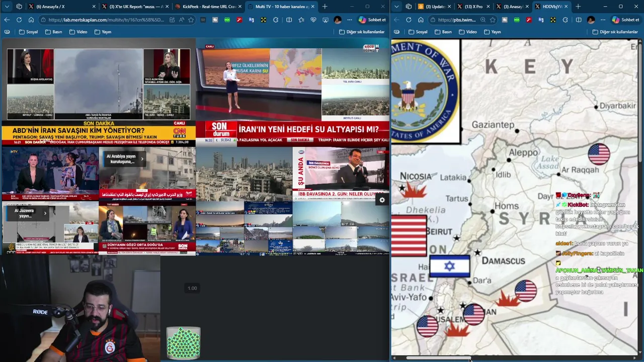The height and width of the screenshot is (362, 644).
Task: Go back in left browser window
Action: pos(7,20)
